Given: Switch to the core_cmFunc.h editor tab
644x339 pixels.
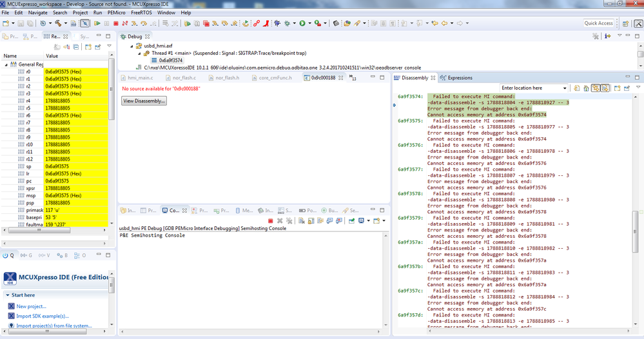Looking at the screenshot, I should (x=271, y=77).
